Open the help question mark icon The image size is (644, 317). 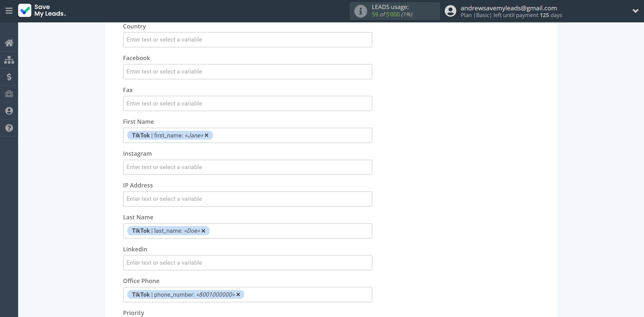coord(9,128)
